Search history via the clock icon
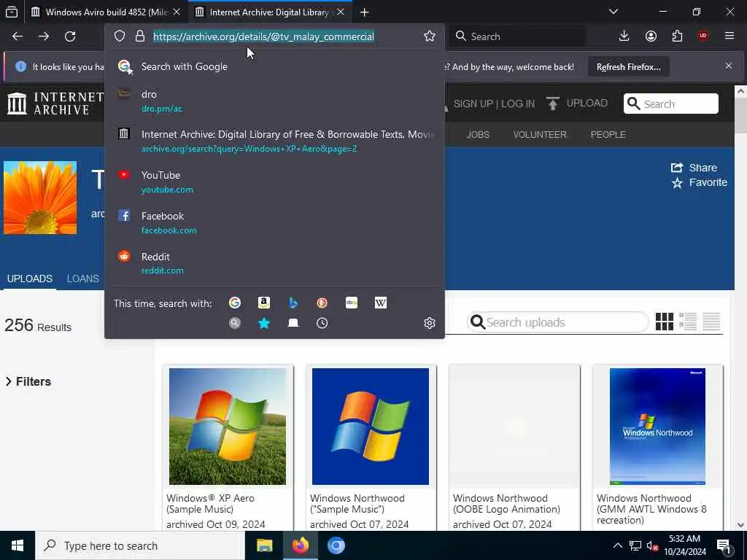The width and height of the screenshot is (747, 560). [x=322, y=323]
